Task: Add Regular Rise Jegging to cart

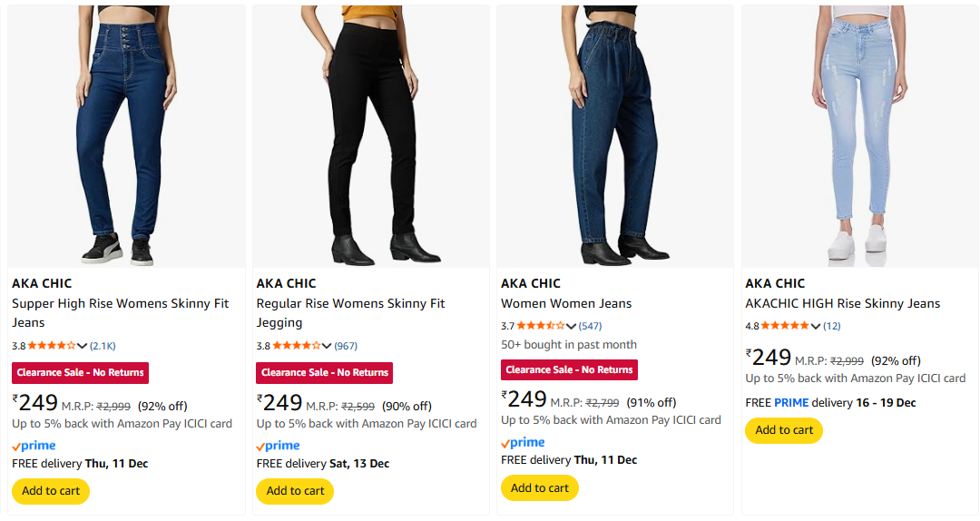Action: click(x=295, y=491)
